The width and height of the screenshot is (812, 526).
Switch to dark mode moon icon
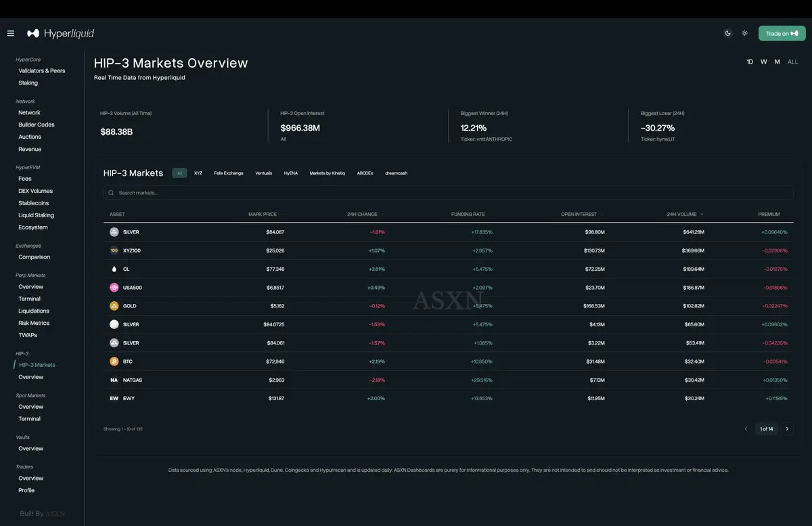click(728, 33)
